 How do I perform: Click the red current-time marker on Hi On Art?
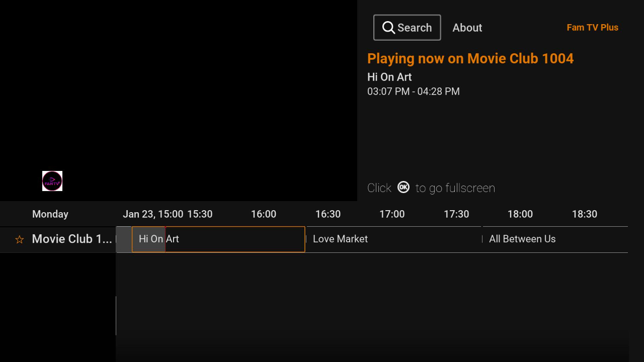coord(165,239)
